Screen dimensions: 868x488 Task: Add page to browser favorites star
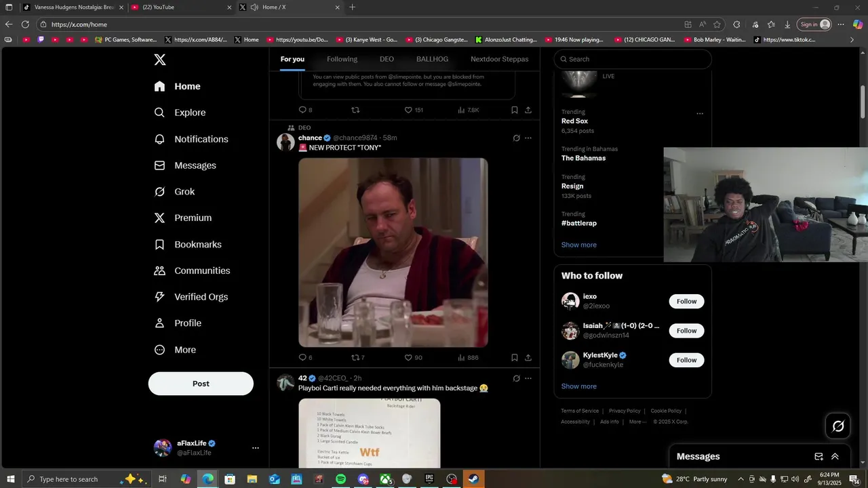click(717, 24)
